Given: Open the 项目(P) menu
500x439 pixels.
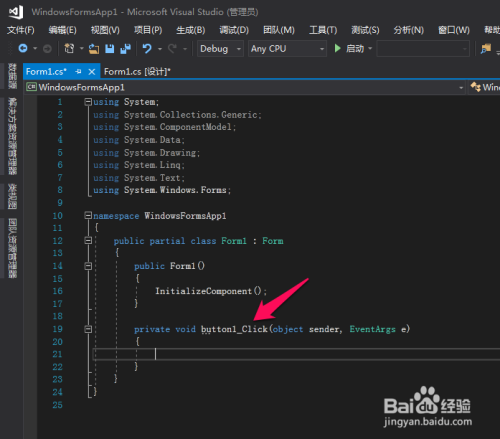Looking at the screenshot, I should pyautogui.click(x=148, y=30).
